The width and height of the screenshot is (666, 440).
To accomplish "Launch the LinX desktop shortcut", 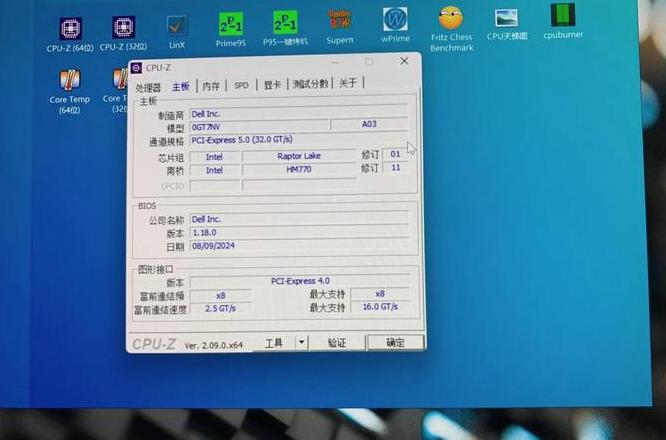I will point(177,32).
